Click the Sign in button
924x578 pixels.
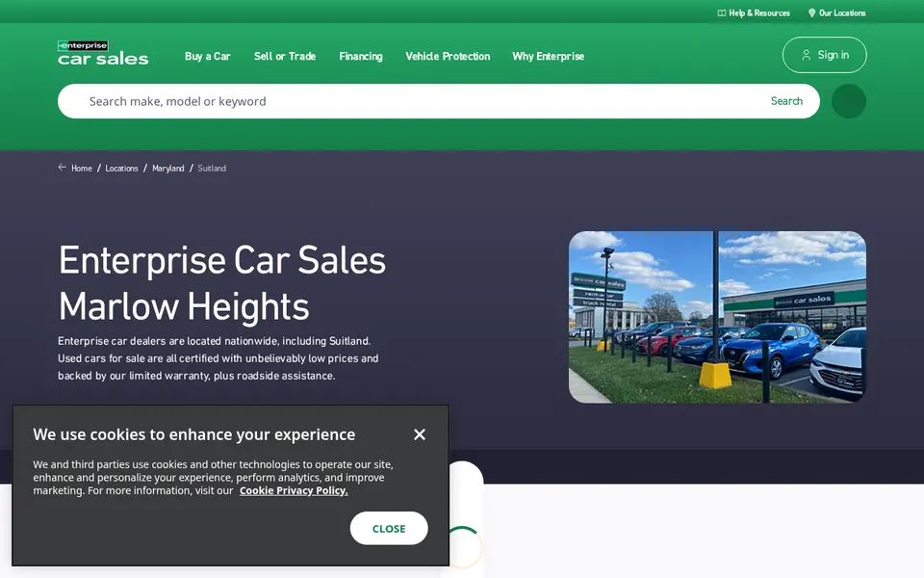[825, 55]
